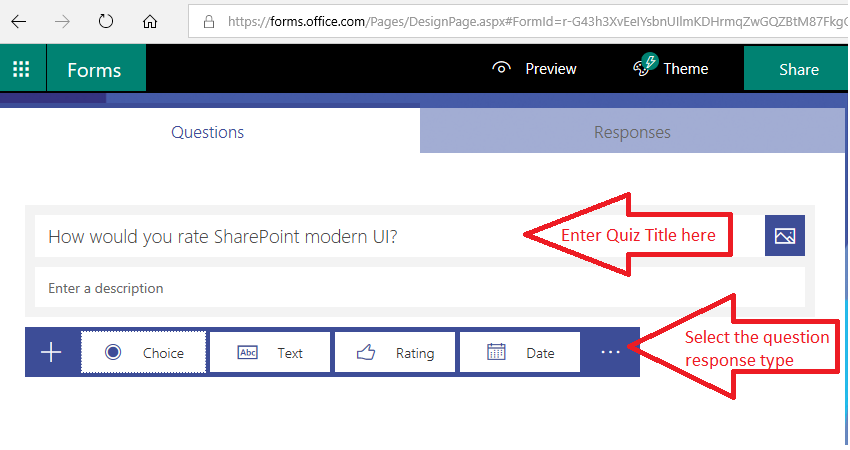Open the Office app launcher grid
This screenshot has height=450, width=850.
[21, 69]
